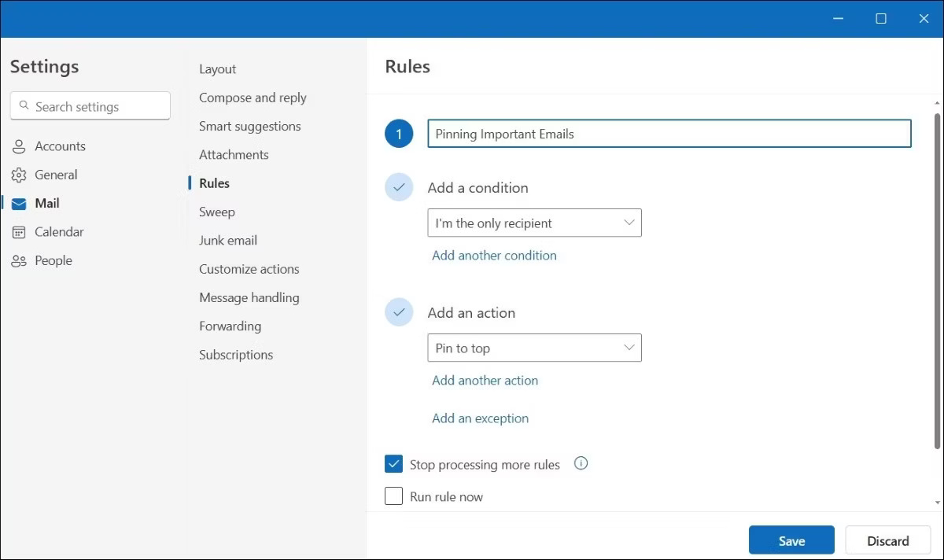The height and width of the screenshot is (560, 944).
Task: Open Layout settings
Action: (x=217, y=69)
